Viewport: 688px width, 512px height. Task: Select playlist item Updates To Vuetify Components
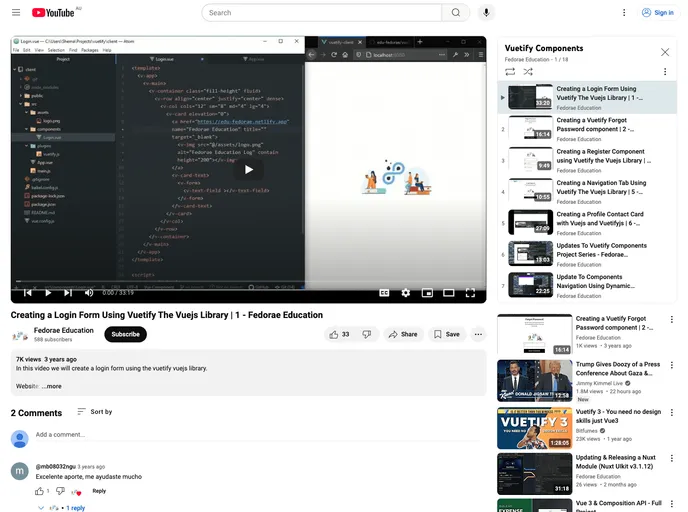pyautogui.click(x=587, y=254)
